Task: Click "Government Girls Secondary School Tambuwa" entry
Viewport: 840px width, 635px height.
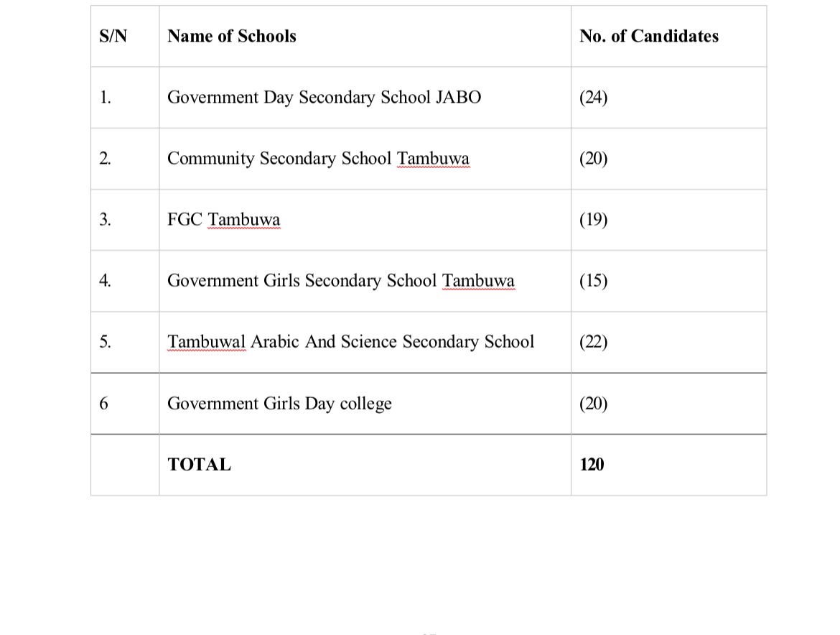Action: (x=340, y=280)
